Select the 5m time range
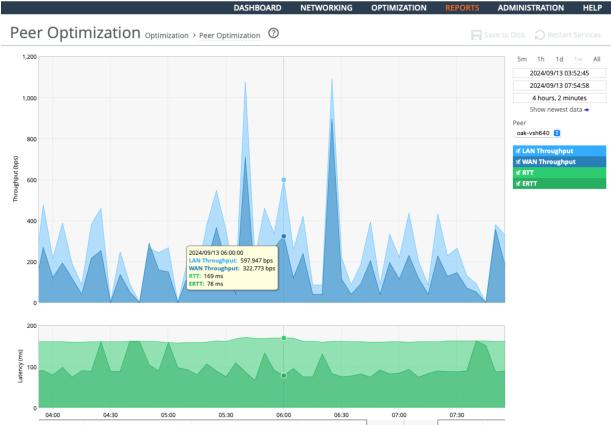 (521, 60)
